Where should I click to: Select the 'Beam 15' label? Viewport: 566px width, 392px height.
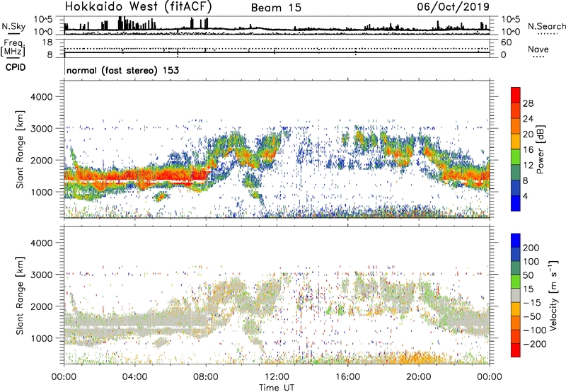276,8
